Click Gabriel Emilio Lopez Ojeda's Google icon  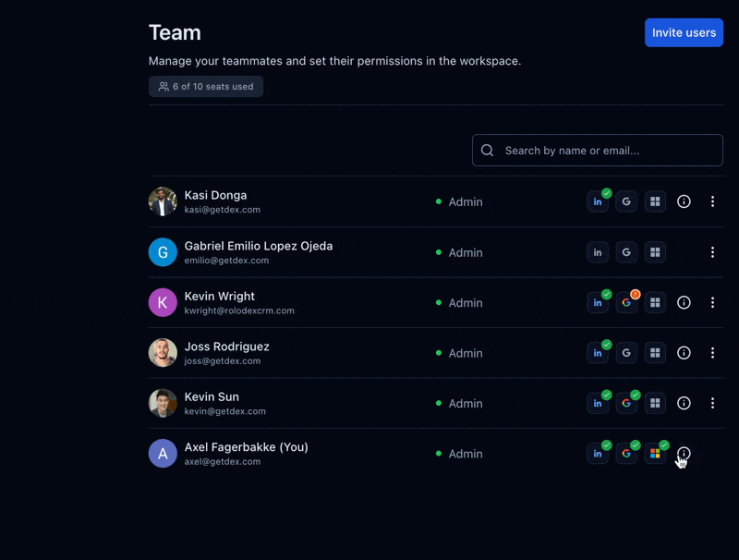pos(626,252)
